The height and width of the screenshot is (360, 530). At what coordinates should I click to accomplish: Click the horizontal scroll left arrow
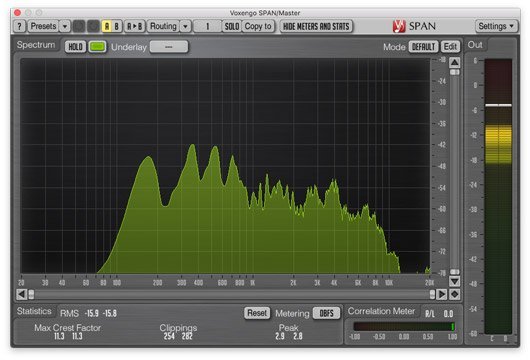[22, 294]
